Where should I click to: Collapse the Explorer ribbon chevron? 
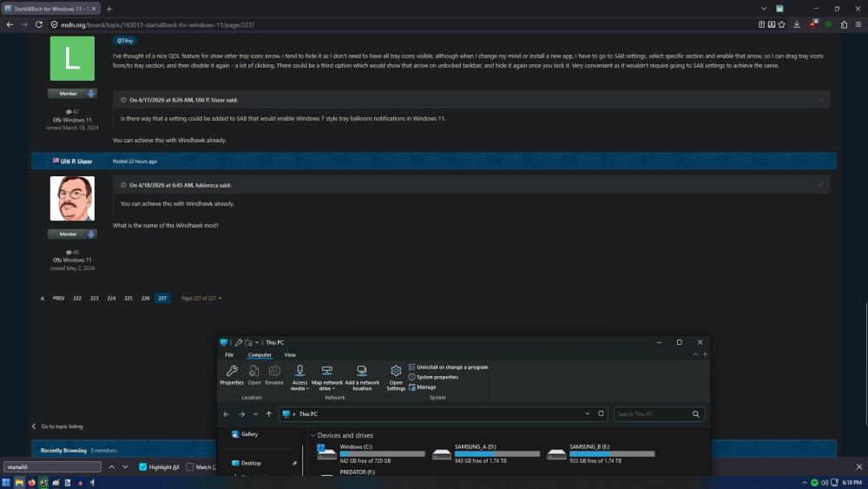[x=695, y=354]
